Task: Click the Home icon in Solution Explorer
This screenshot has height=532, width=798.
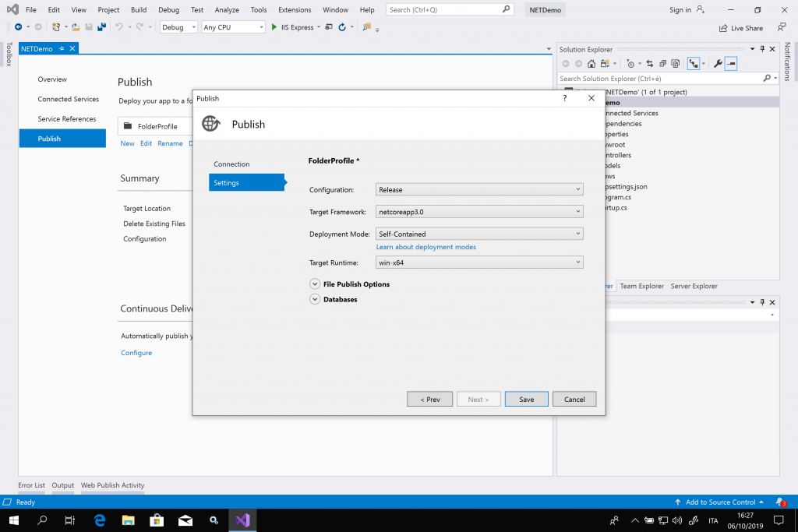Action: [x=591, y=64]
